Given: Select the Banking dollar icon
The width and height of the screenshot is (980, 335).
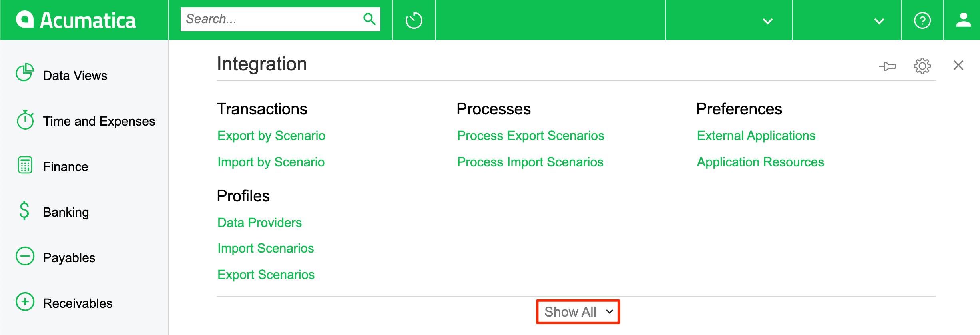Looking at the screenshot, I should click(x=24, y=211).
